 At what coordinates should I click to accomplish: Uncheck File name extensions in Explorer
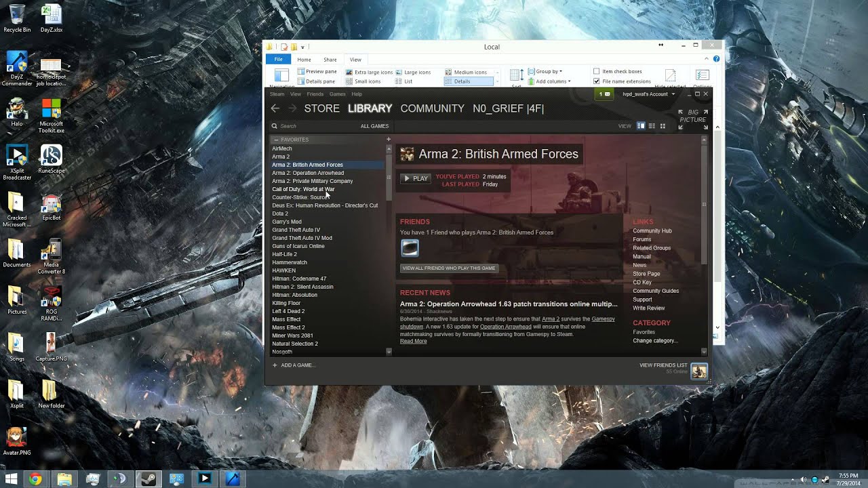(622, 81)
